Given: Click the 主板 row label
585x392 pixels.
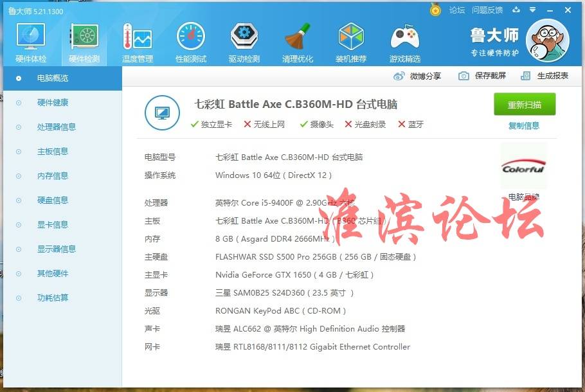Looking at the screenshot, I should 152,221.
